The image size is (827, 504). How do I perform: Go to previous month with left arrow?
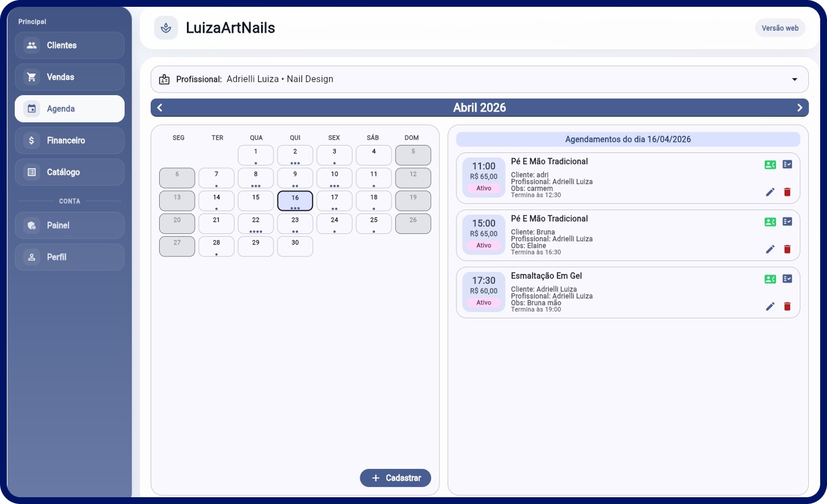(160, 108)
